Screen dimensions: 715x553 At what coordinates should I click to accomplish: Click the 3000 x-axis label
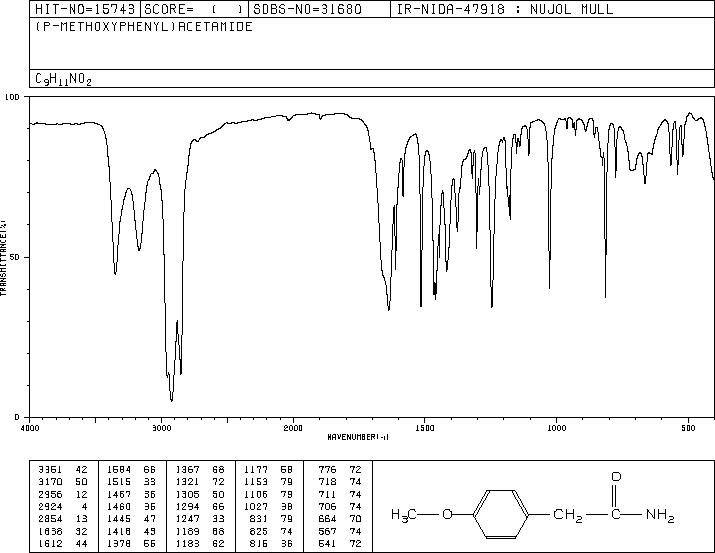pyautogui.click(x=161, y=428)
